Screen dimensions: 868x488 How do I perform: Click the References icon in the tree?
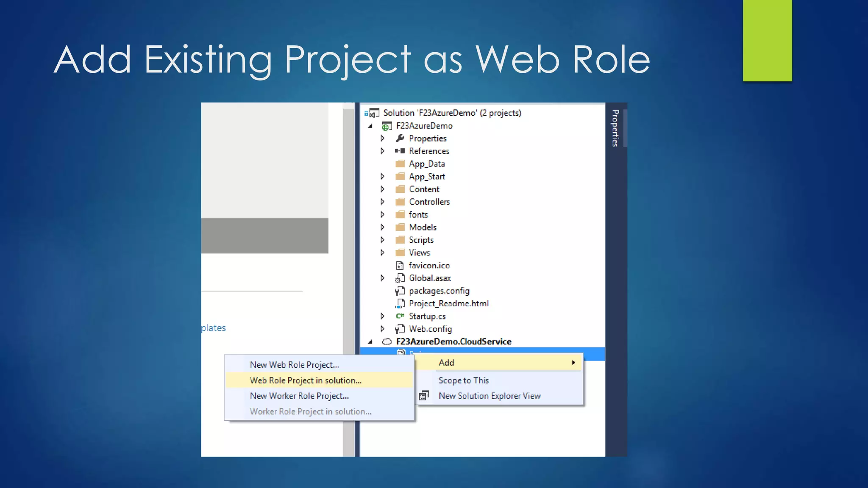coord(400,151)
